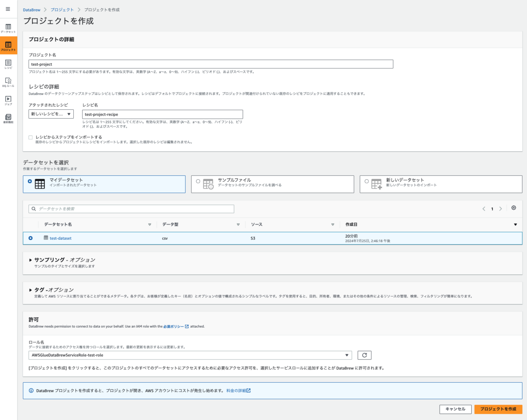
Task: Click the プロジェクトを作成 button
Action: [x=498, y=409]
